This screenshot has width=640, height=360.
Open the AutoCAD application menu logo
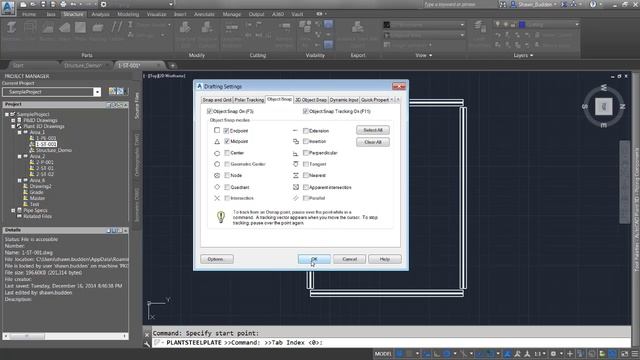[8, 7]
